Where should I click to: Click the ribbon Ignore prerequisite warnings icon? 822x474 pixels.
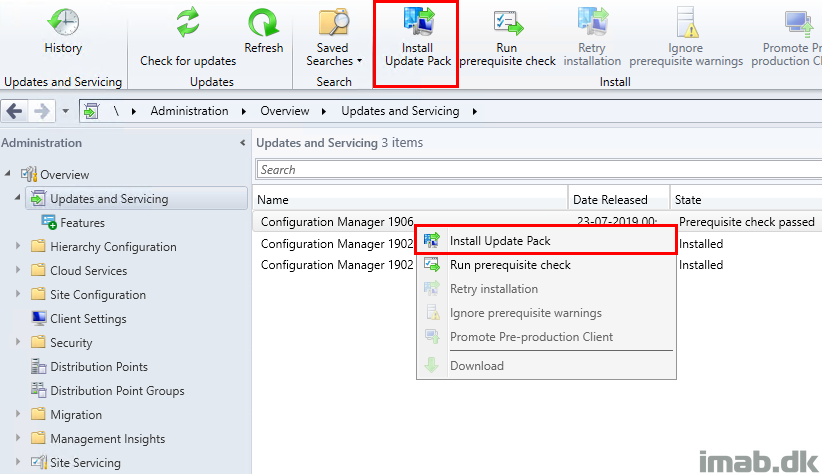click(x=686, y=23)
